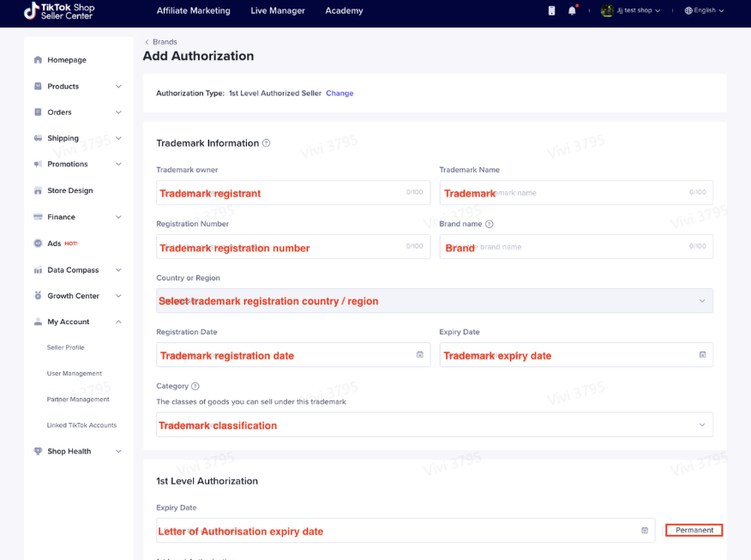Click the Change authorization type link
This screenshot has width=751, height=560.
click(339, 93)
